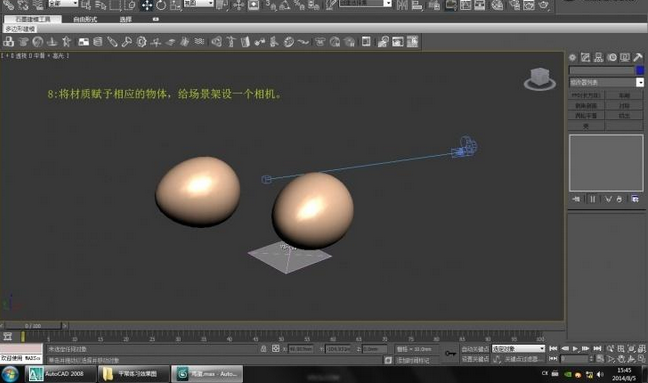Open the Curve Editor icon

[x=466, y=5]
